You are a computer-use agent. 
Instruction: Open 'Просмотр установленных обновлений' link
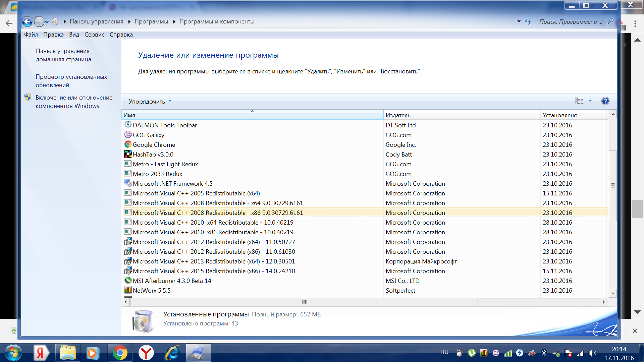coord(71,81)
